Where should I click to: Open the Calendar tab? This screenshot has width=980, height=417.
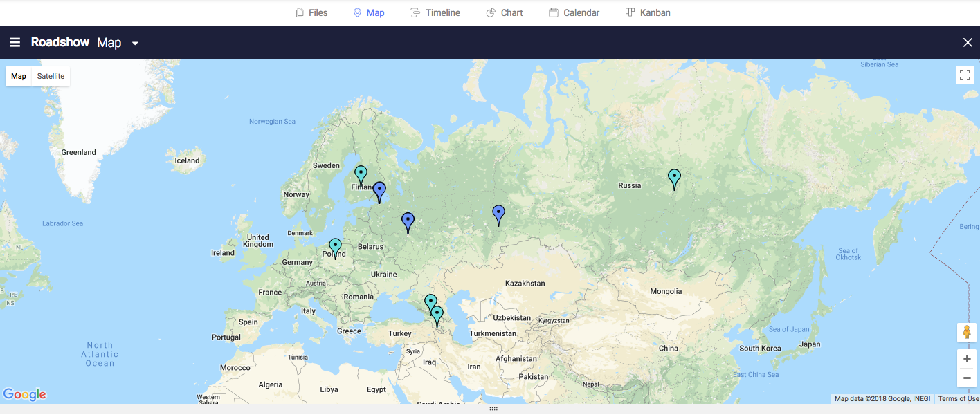pos(574,12)
